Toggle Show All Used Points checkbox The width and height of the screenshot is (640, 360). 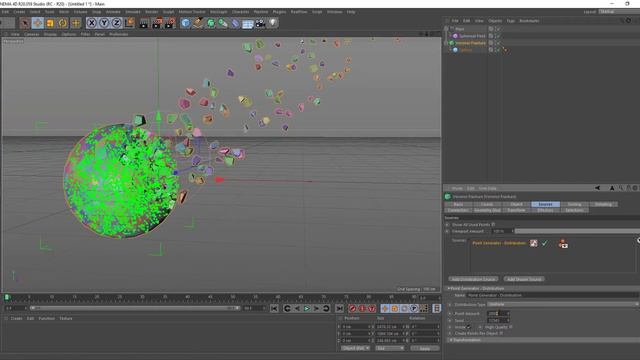(493, 224)
